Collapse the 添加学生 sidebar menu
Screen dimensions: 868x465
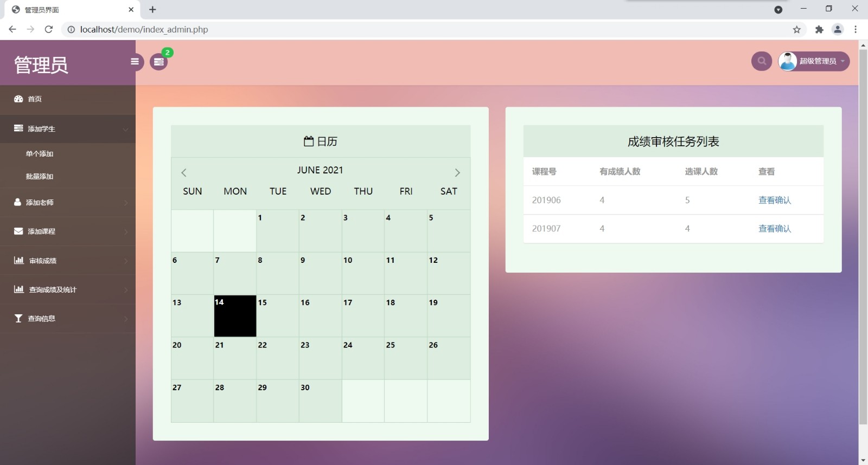coord(67,129)
